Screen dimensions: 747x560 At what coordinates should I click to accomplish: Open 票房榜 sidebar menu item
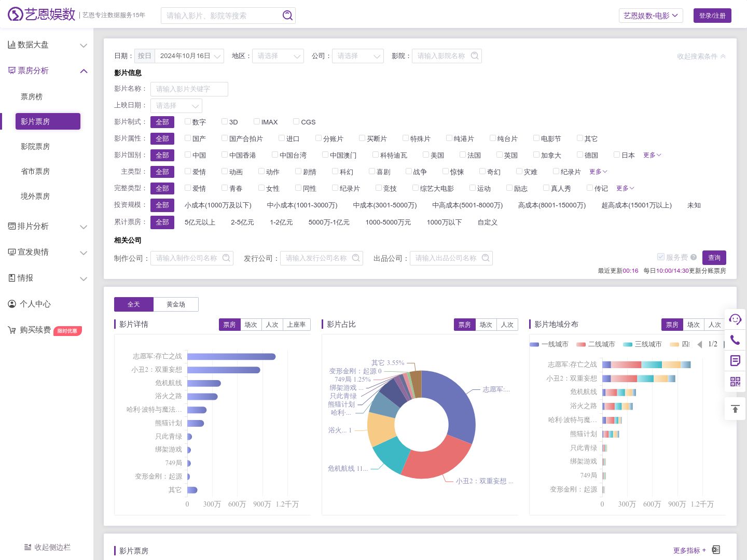click(x=32, y=97)
